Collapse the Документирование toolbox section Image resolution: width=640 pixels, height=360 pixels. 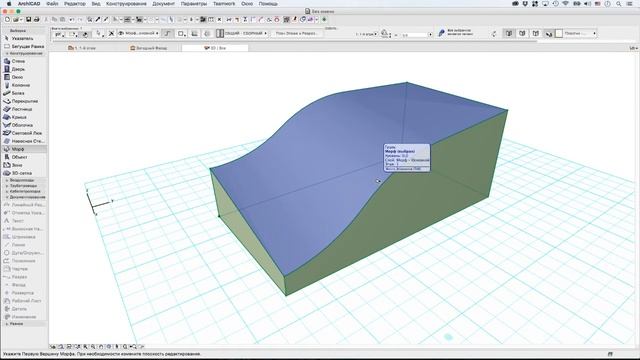(x=24, y=197)
